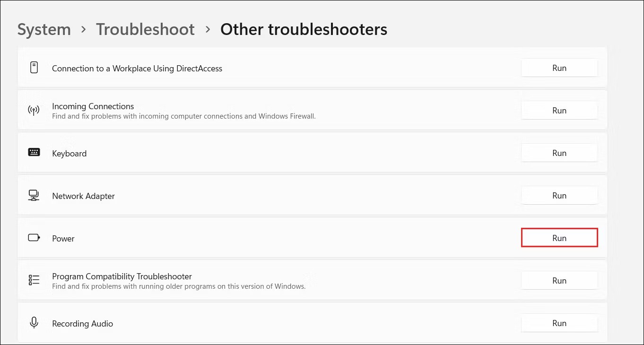Click the Network Adapter computer icon
644x345 pixels.
tap(34, 195)
